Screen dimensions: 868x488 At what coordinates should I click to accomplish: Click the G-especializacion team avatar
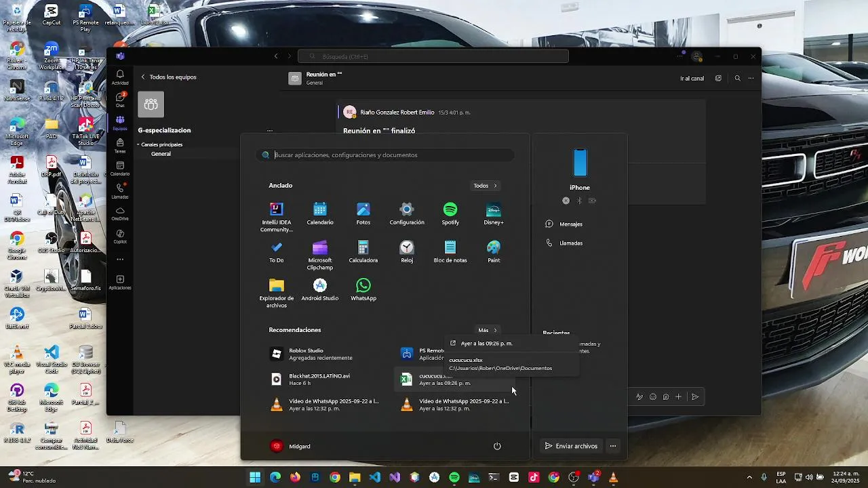[x=151, y=104]
